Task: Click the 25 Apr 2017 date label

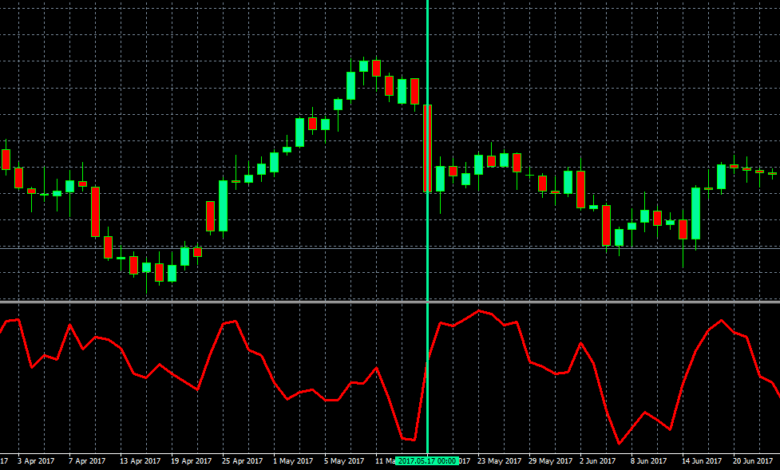Action: pos(244,461)
